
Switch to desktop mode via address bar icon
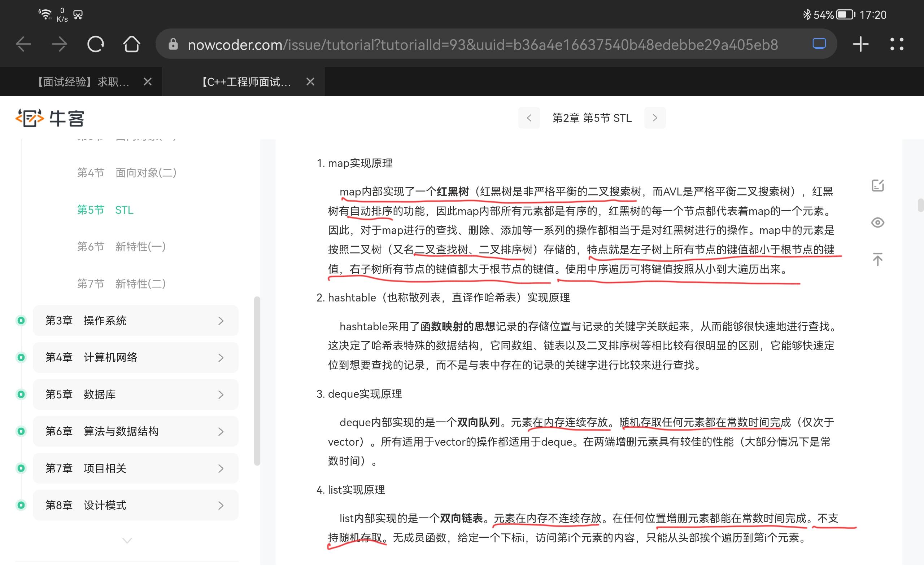tap(819, 44)
